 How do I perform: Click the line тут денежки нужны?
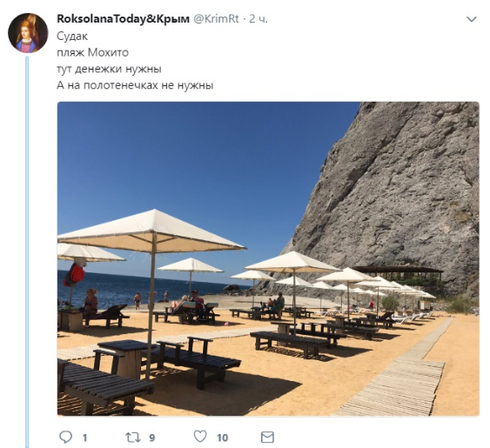pyautogui.click(x=109, y=69)
